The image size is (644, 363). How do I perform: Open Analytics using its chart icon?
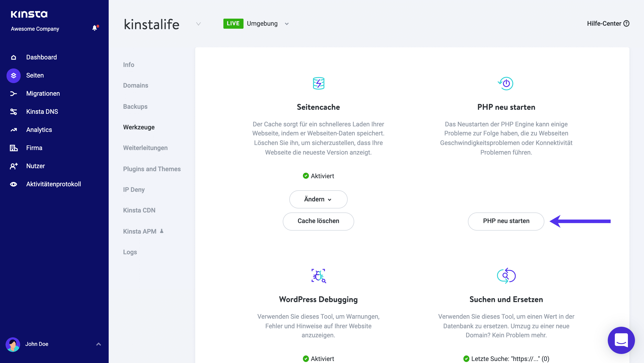(x=13, y=130)
